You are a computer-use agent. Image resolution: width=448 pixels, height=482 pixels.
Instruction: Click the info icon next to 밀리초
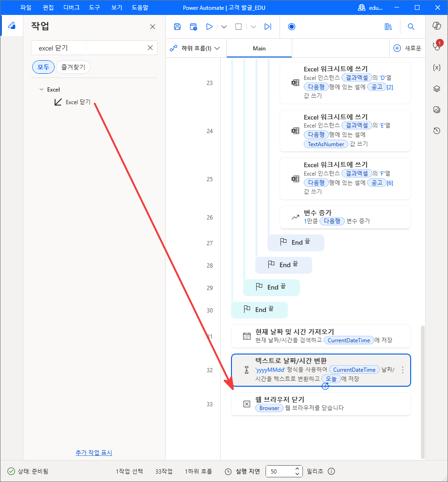(x=331, y=471)
